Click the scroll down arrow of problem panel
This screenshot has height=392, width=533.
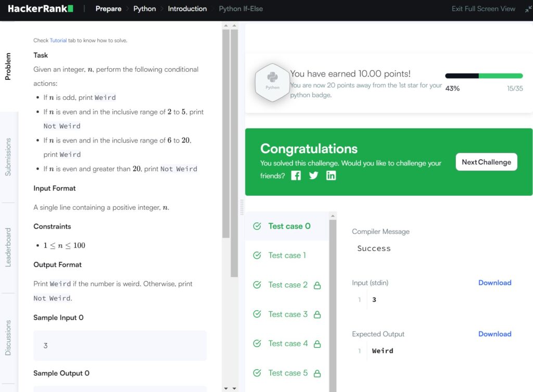pyautogui.click(x=226, y=388)
